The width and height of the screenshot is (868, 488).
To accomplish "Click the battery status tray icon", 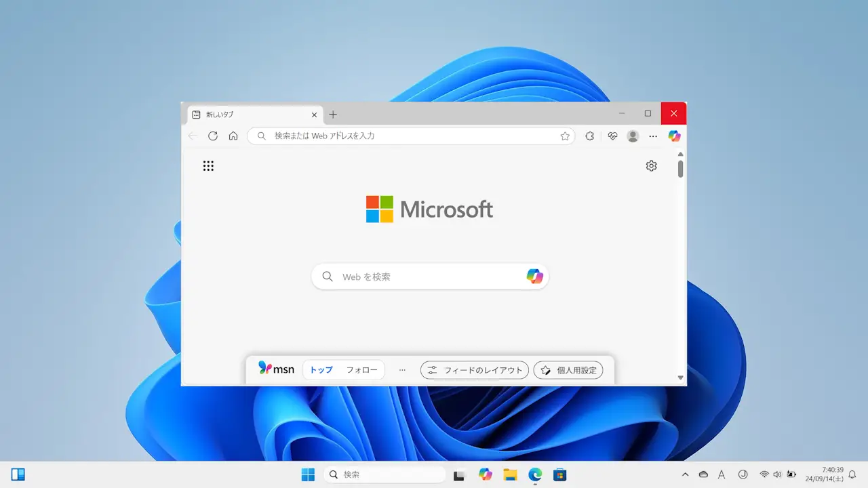I will 791,474.
